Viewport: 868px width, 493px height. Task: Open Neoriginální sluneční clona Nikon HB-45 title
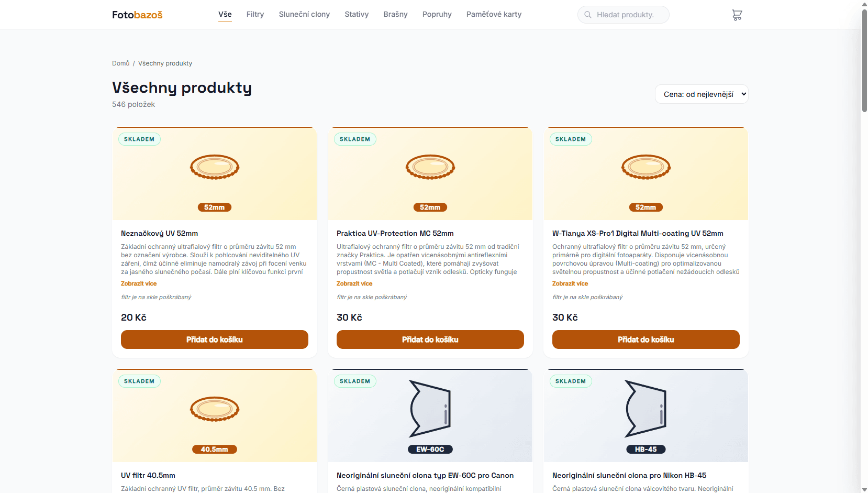coord(629,476)
